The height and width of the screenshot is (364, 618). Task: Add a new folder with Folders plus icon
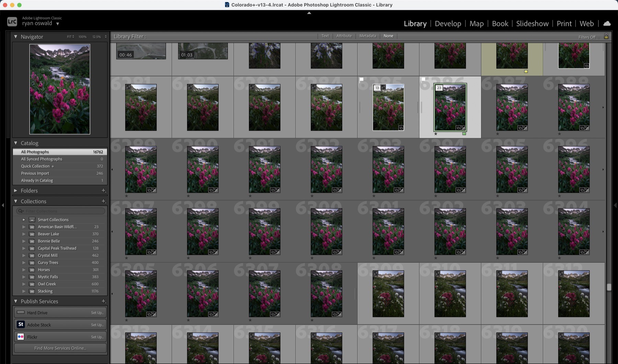[103, 190]
